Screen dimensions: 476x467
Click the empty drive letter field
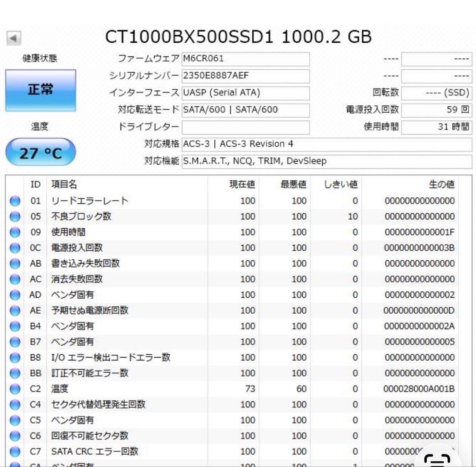[x=245, y=127]
